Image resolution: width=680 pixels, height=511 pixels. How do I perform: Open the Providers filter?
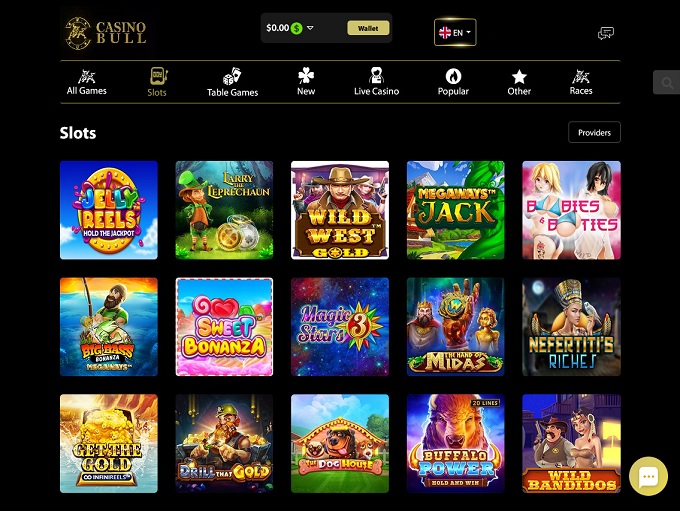(594, 132)
